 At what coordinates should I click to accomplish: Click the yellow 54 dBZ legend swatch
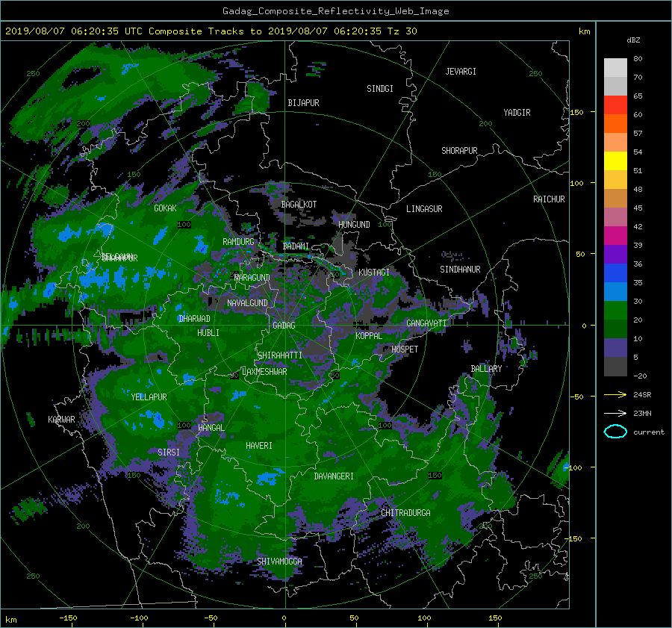coord(615,161)
